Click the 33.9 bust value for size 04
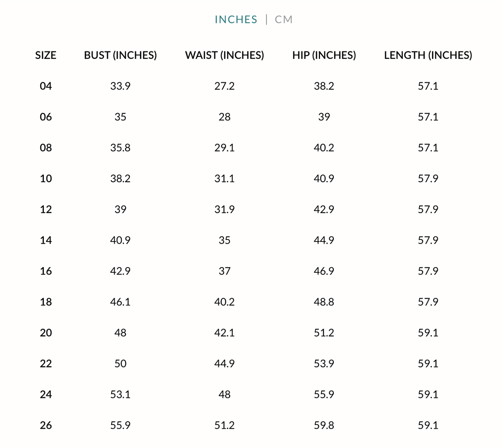This screenshot has width=502, height=448. coord(120,86)
